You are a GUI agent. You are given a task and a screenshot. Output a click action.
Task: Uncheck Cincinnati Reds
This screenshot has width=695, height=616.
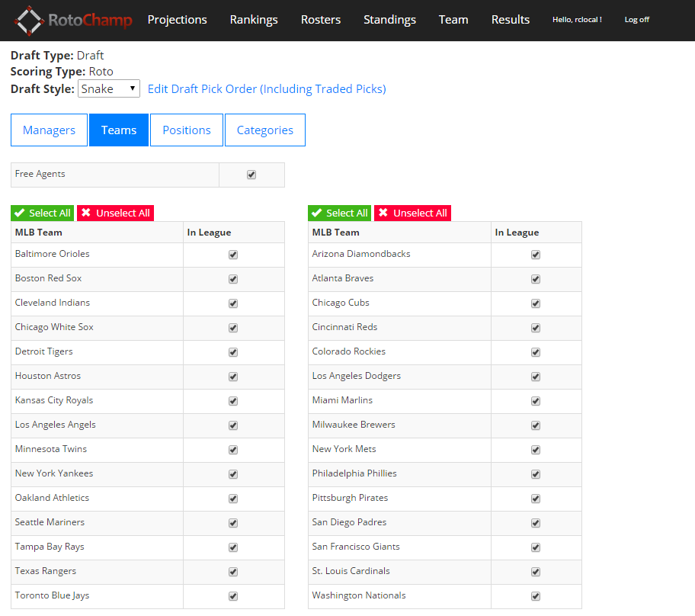[x=536, y=328]
